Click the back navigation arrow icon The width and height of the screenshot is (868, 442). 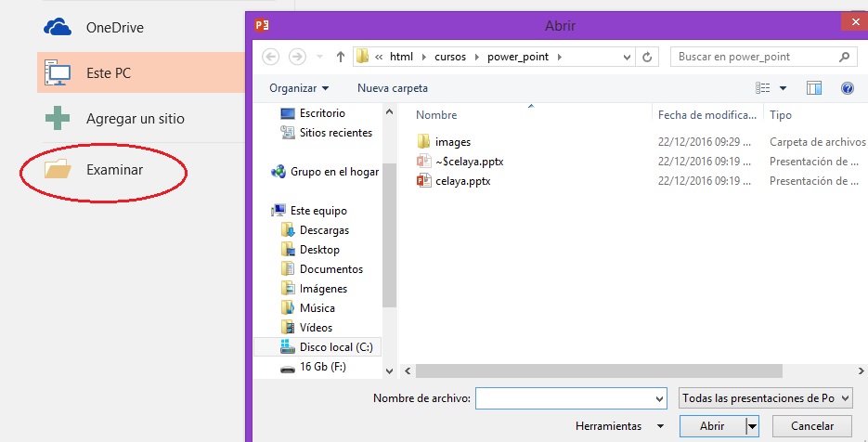point(271,57)
